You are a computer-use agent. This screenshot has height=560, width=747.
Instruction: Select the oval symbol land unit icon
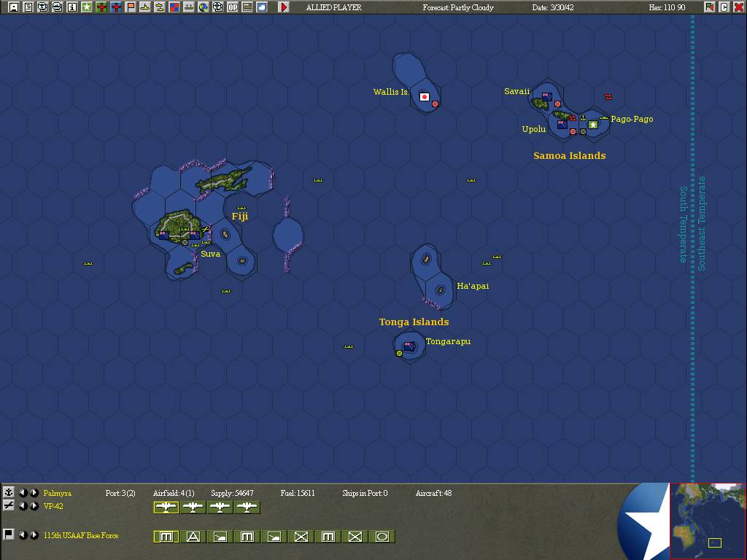382,537
